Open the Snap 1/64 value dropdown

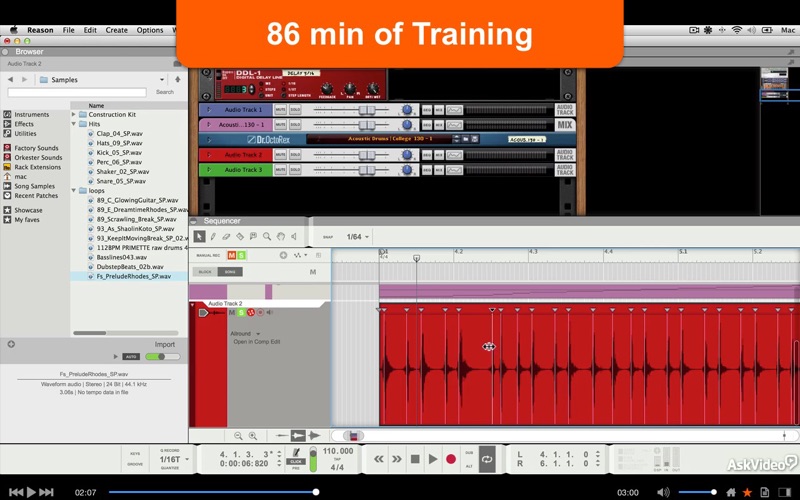357,237
